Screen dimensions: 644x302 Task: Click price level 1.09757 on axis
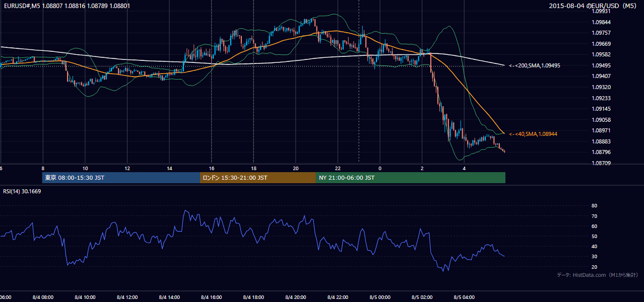[x=602, y=33]
